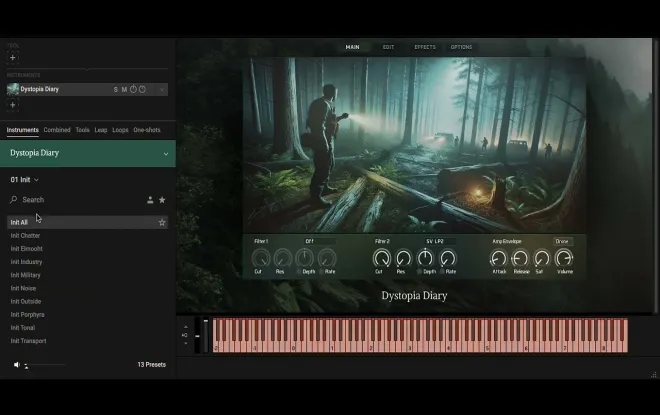Click the Filter 2 Rate knob

point(447,258)
